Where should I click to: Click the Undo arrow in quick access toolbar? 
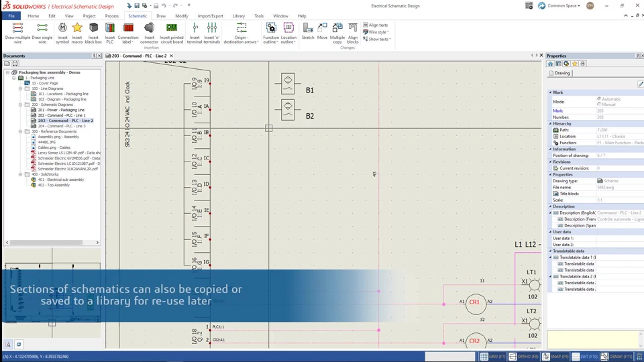[x=164, y=6]
